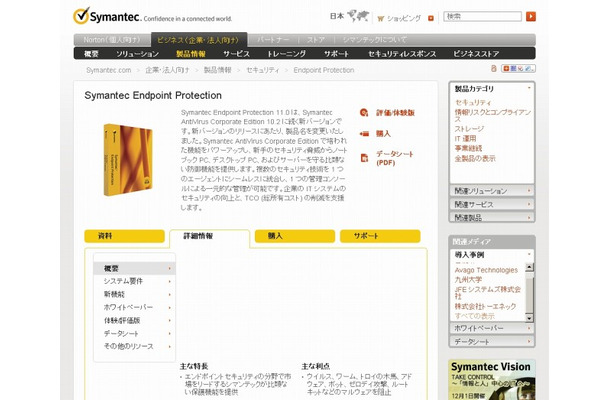
Task: Open the パートナー top nav item
Action: (x=273, y=40)
